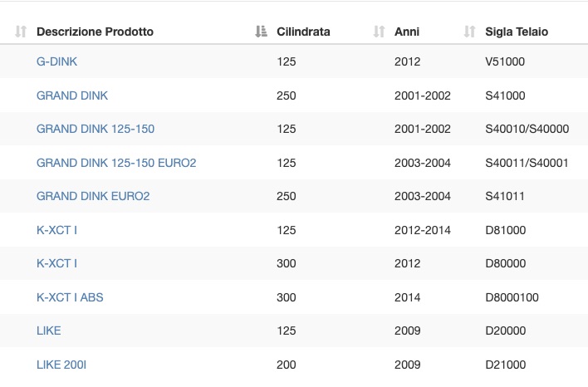Open the GRAND DINK 125-150 EURO2 link
588x387 pixels.
[x=116, y=163]
